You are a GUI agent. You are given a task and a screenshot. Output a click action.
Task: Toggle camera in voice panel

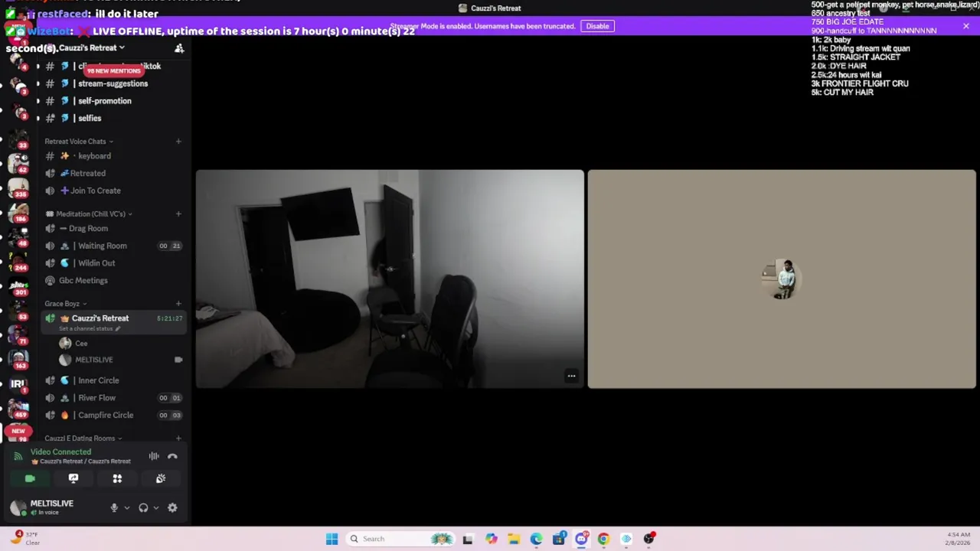[x=30, y=478]
